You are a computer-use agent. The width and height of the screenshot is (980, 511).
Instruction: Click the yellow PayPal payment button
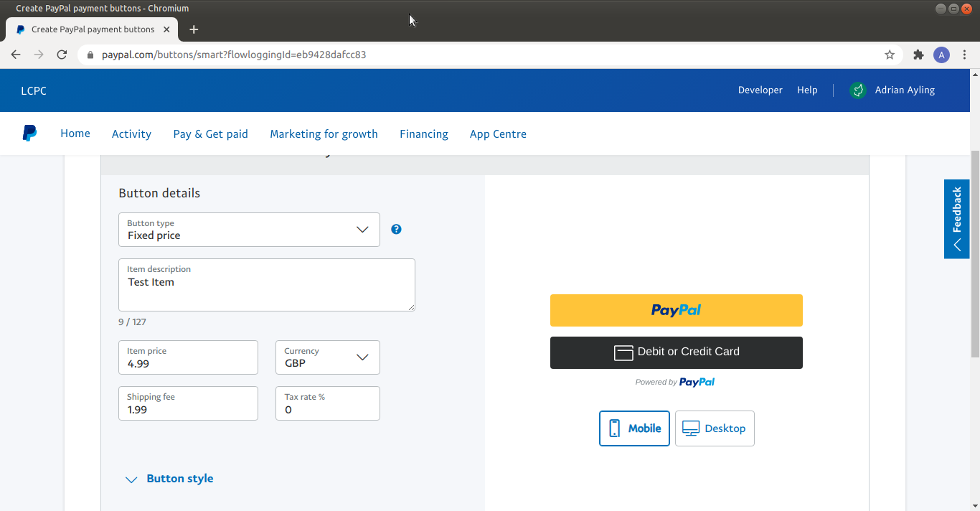pos(677,310)
